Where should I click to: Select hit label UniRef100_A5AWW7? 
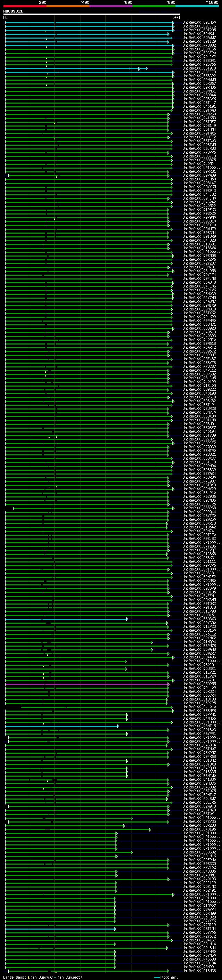click(x=199, y=38)
